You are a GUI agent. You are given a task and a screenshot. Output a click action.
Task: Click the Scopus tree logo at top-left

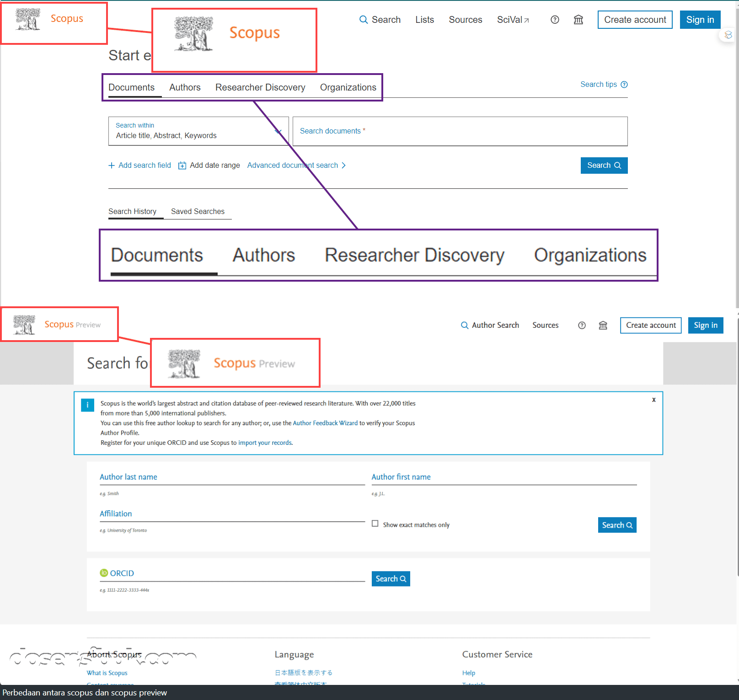tap(28, 19)
